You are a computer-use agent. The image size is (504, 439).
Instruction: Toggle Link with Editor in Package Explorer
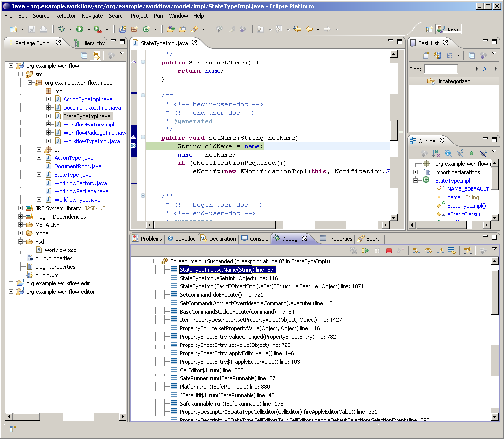click(95, 56)
